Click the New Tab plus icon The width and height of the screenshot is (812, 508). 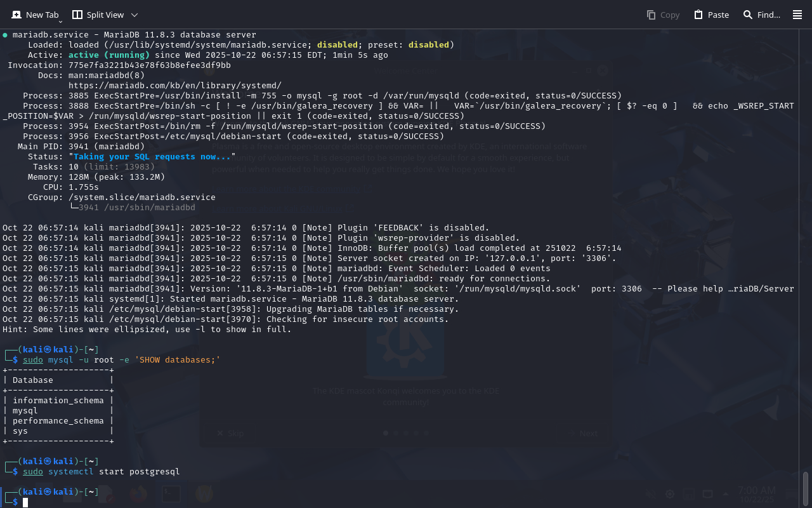click(16, 15)
